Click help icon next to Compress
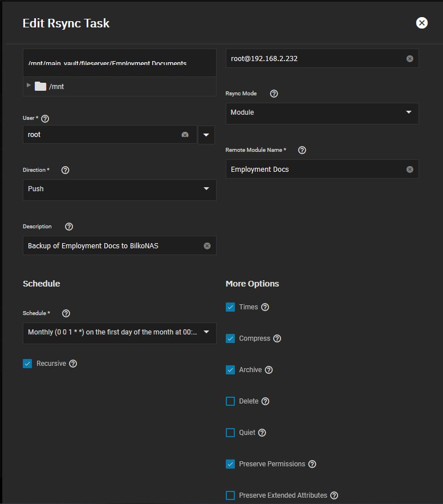This screenshot has height=504, width=443. pyautogui.click(x=277, y=338)
